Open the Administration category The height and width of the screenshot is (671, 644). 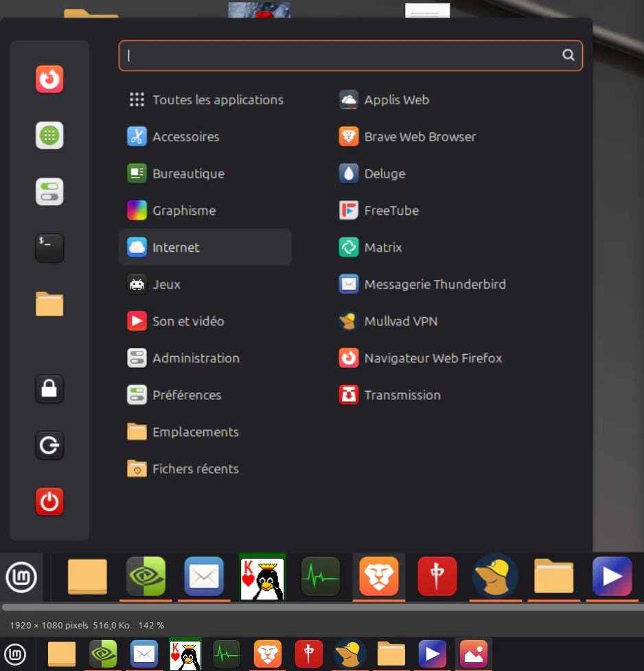pos(205,358)
